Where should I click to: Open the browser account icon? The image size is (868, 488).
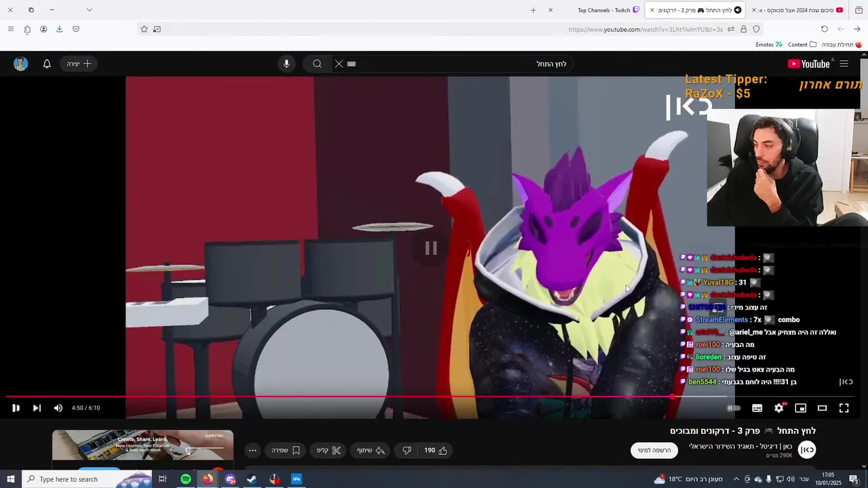(x=43, y=29)
